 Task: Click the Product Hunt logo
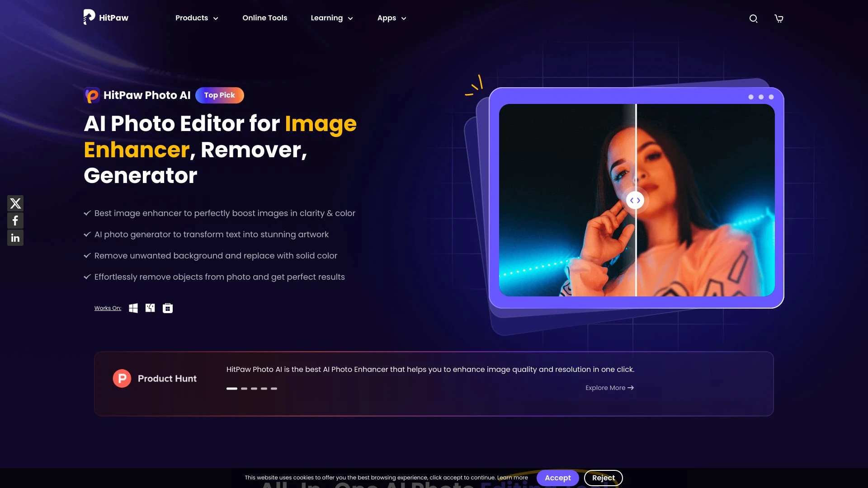[122, 378]
